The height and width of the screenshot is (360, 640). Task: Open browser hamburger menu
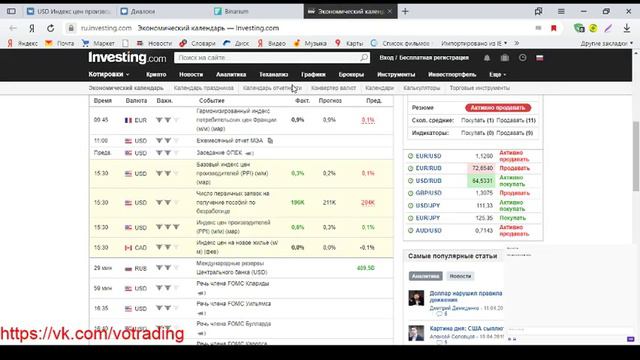click(561, 11)
